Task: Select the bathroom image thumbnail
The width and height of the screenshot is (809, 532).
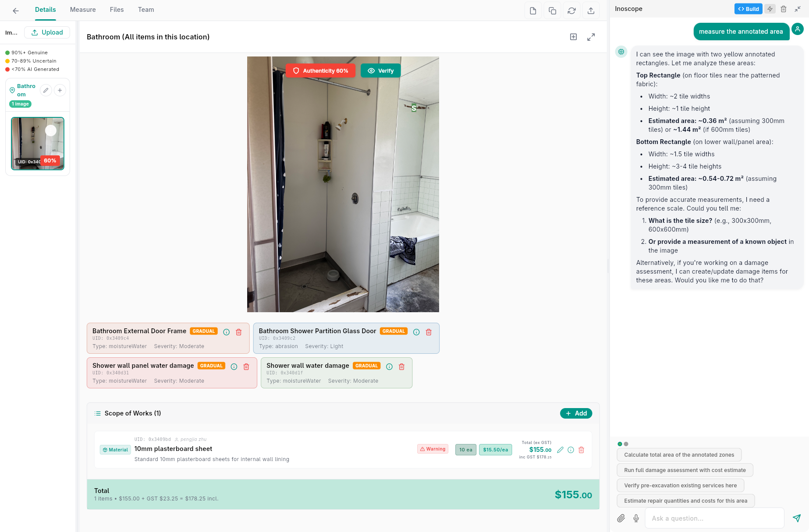Action: tap(38, 143)
